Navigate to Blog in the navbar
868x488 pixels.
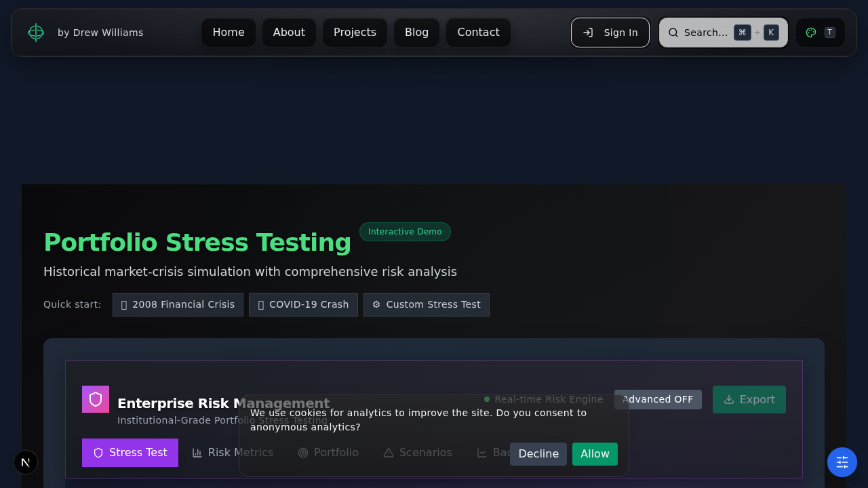pos(416,32)
